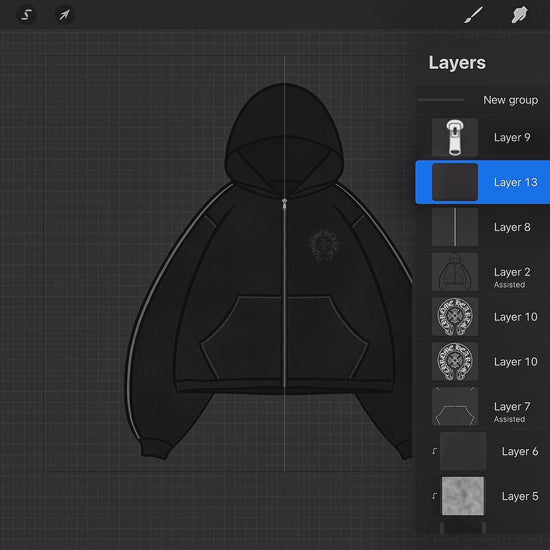Select Layer 5 gray texture thumbnail
The height and width of the screenshot is (550, 550).
point(463,496)
